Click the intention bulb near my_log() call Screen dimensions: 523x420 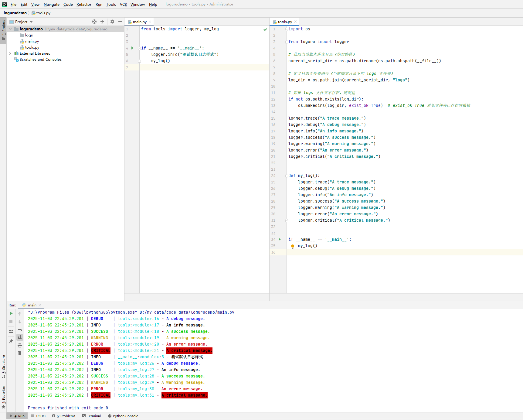[x=292, y=246]
